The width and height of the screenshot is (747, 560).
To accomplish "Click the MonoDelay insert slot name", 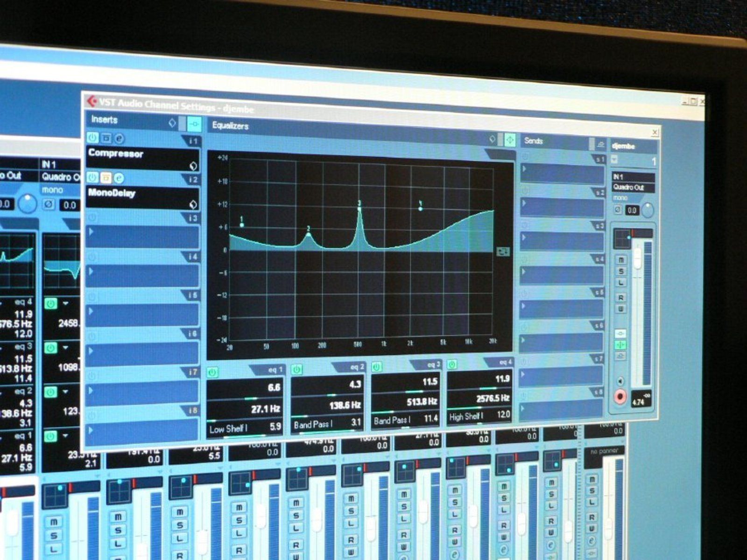I will tap(112, 193).
